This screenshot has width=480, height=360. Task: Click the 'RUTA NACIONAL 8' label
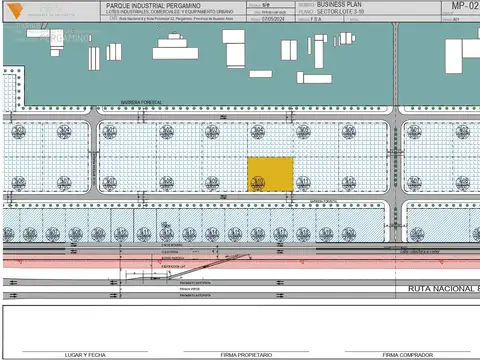(x=444, y=289)
